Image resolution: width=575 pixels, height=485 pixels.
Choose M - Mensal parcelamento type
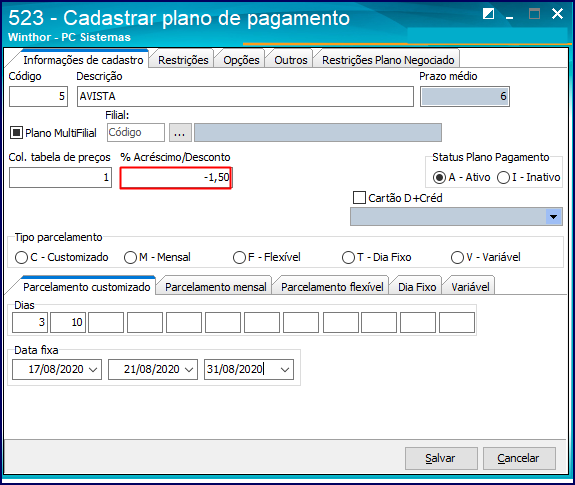[130, 257]
